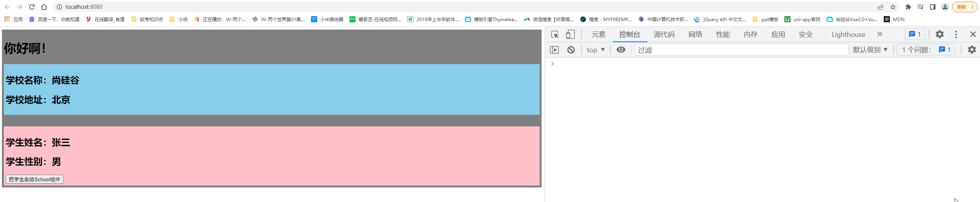Open the MDN bookmark
Screen dimensions: 980x202
pos(894,19)
